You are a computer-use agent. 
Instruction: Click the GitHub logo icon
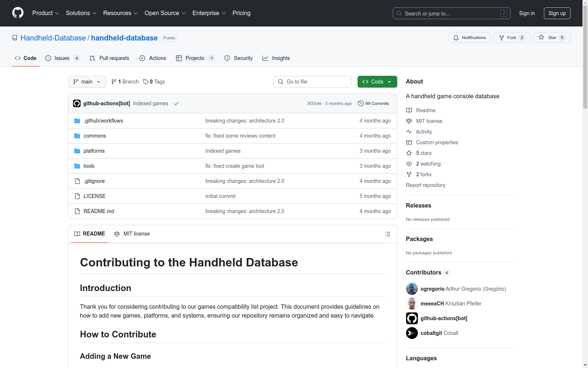click(18, 13)
